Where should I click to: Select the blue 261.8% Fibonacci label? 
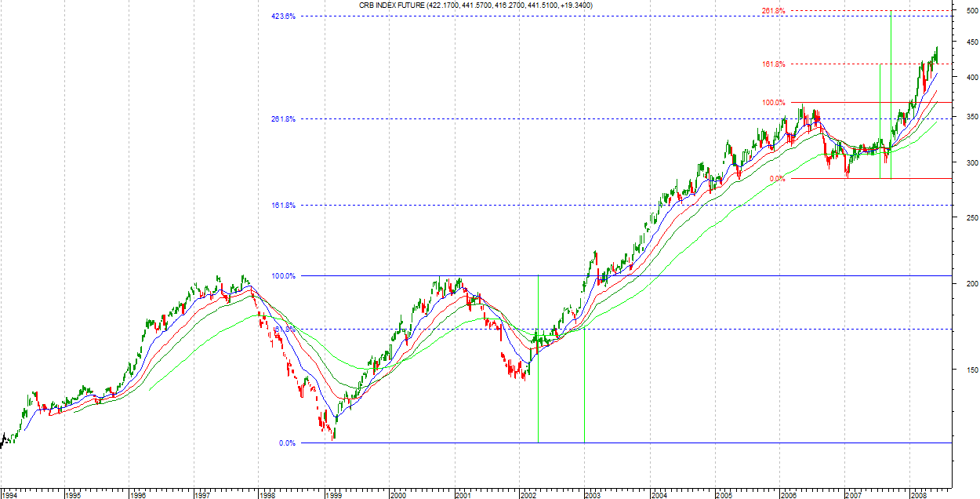[283, 119]
